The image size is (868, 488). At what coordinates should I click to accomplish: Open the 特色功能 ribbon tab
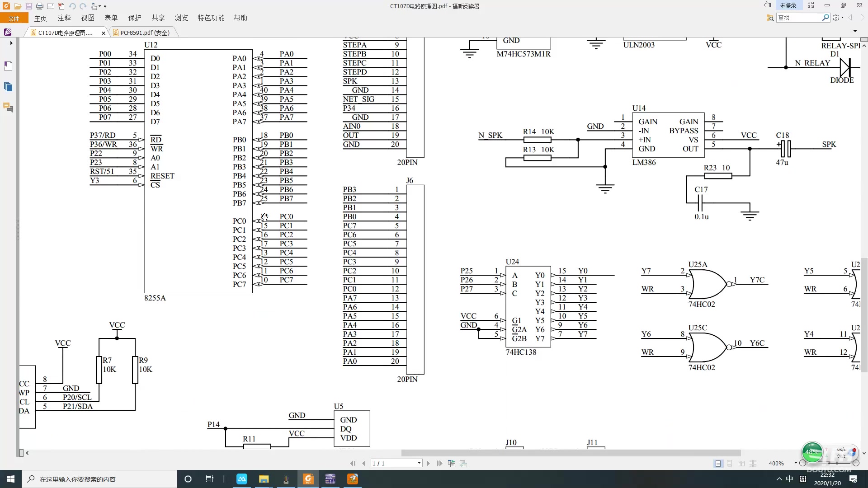pyautogui.click(x=211, y=18)
